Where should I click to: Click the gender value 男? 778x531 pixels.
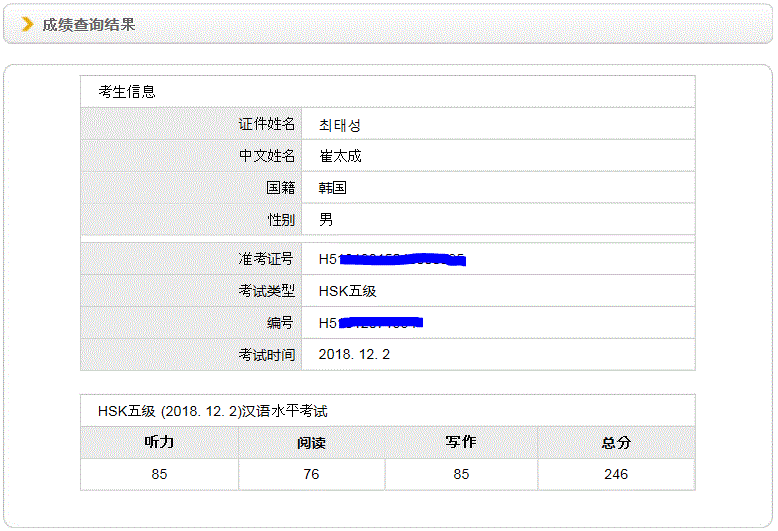tap(326, 219)
